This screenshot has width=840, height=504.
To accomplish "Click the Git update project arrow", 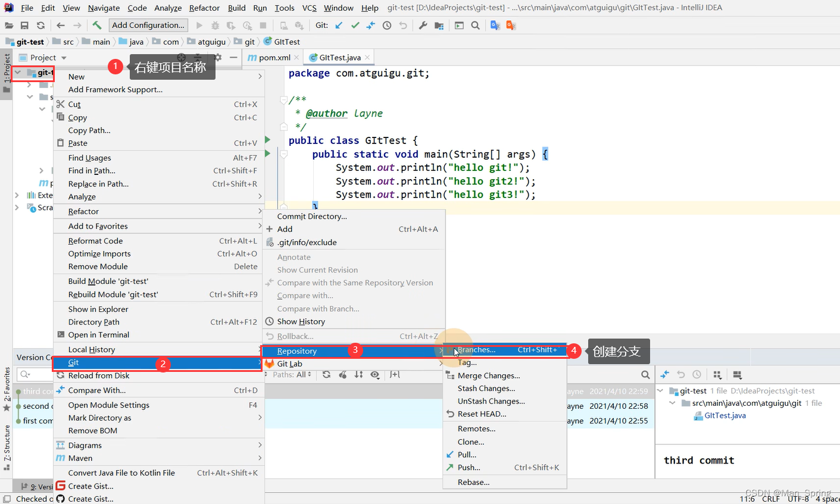I will click(x=339, y=25).
